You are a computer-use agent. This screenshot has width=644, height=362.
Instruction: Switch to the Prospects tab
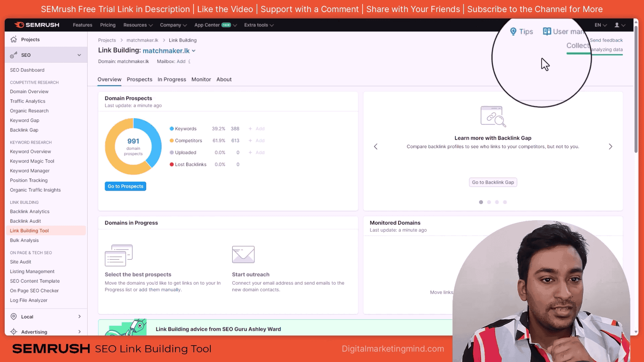click(139, 79)
